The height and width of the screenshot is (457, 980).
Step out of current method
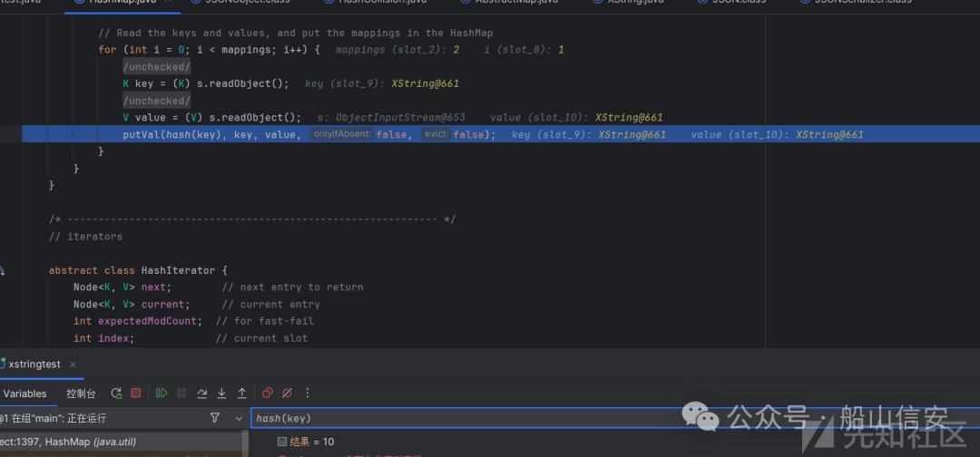241,394
